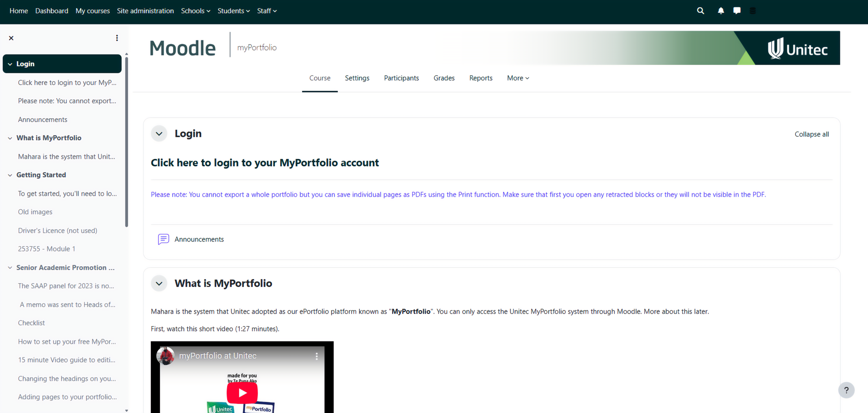The width and height of the screenshot is (868, 413).
Task: Open the notifications bell
Action: coord(721,11)
